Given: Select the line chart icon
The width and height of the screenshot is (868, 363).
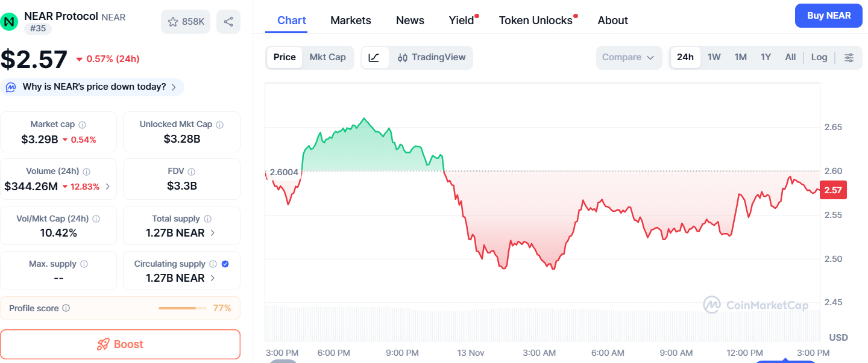Looking at the screenshot, I should pos(374,57).
